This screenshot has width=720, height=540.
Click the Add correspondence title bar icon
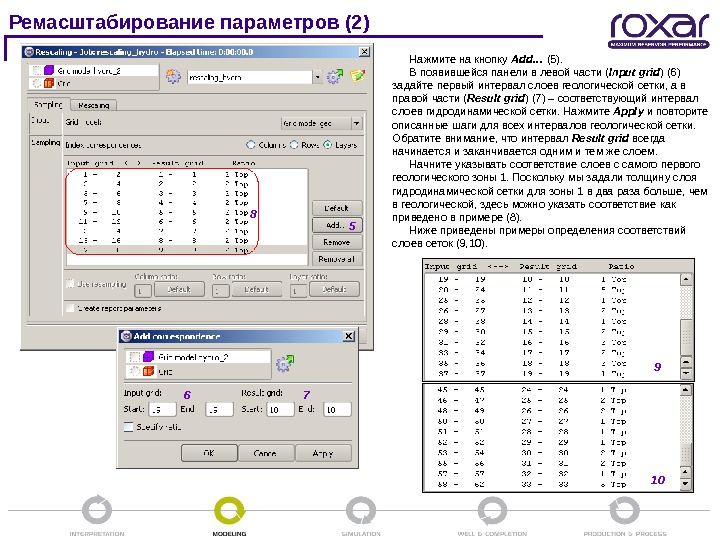(x=126, y=336)
